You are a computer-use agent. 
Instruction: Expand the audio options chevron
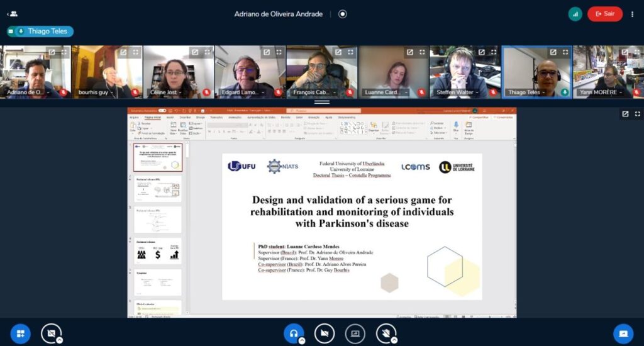tap(302, 340)
